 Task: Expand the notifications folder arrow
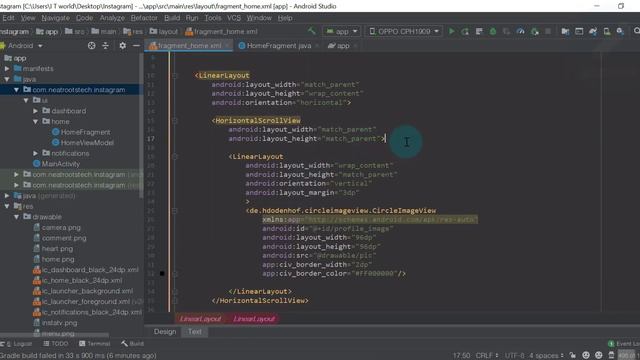point(36,153)
